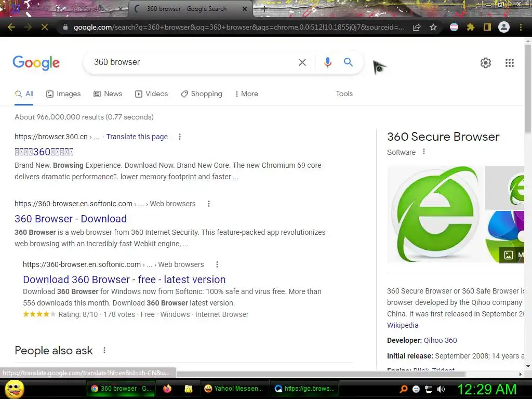532x399 pixels.
Task: Switch to Shopping results
Action: coord(202,94)
